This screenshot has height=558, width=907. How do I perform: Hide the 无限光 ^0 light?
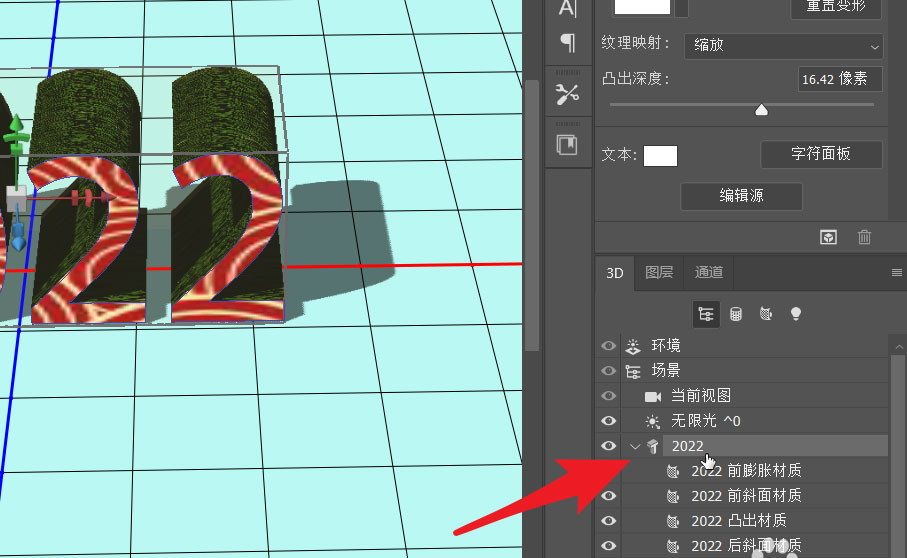pyautogui.click(x=608, y=421)
